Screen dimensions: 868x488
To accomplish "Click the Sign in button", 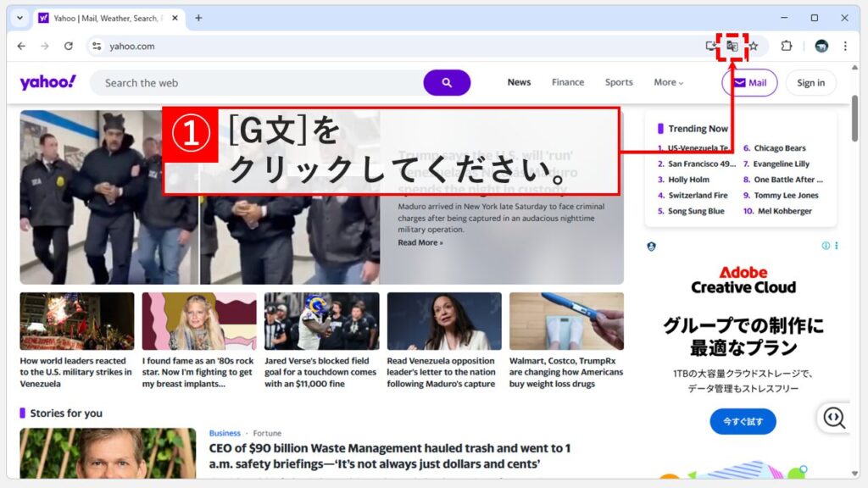I will 810,82.
